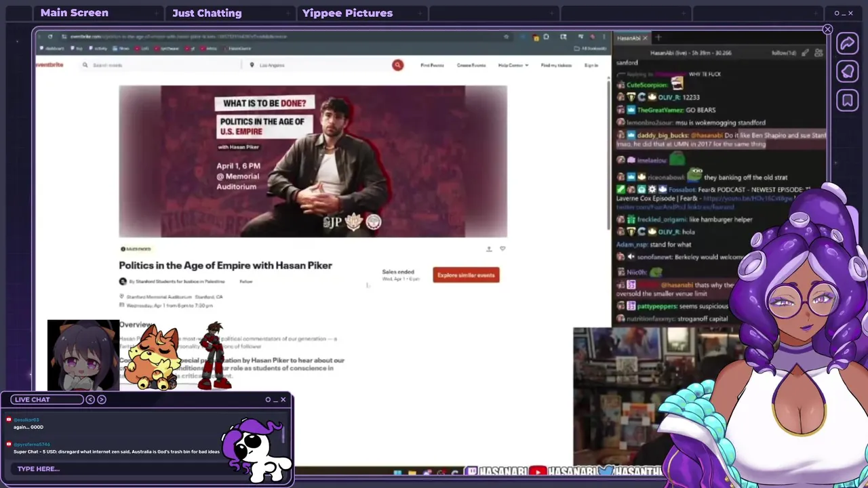This screenshot has height=488, width=868.
Task: Click Sign In on Eventbrite
Action: click(x=591, y=65)
